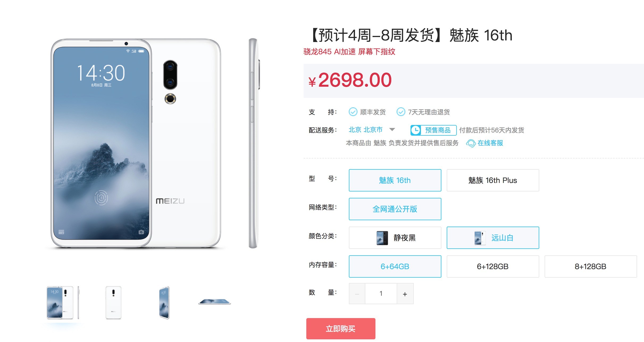Select the 6+128GB memory option
644x342 pixels.
[x=493, y=266]
